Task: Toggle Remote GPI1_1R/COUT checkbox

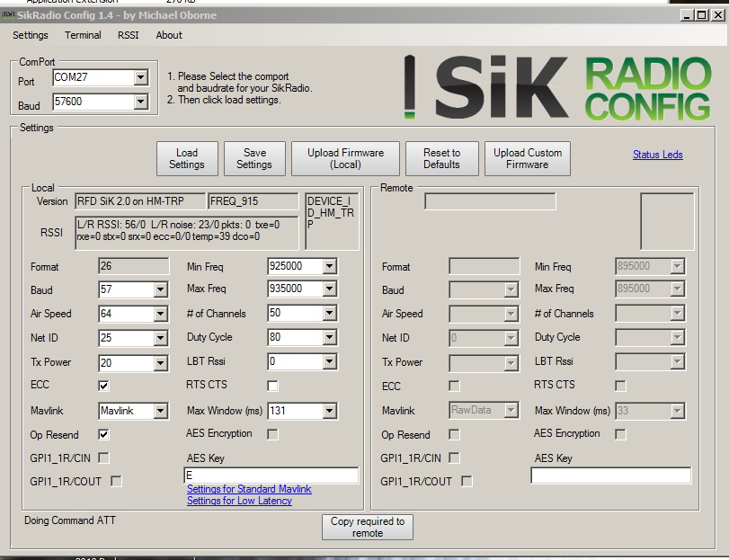Action: pos(467,481)
